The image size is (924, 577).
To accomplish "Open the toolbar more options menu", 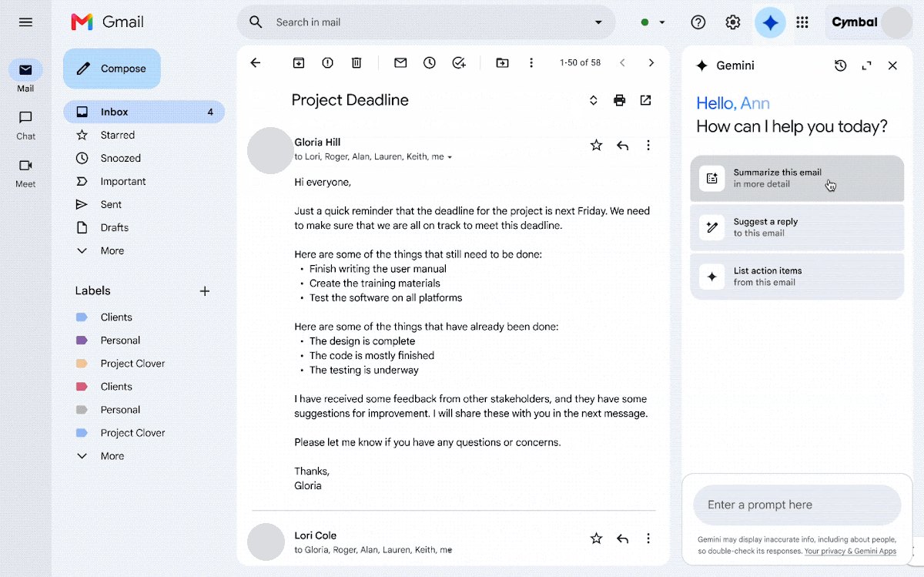I will 531,62.
